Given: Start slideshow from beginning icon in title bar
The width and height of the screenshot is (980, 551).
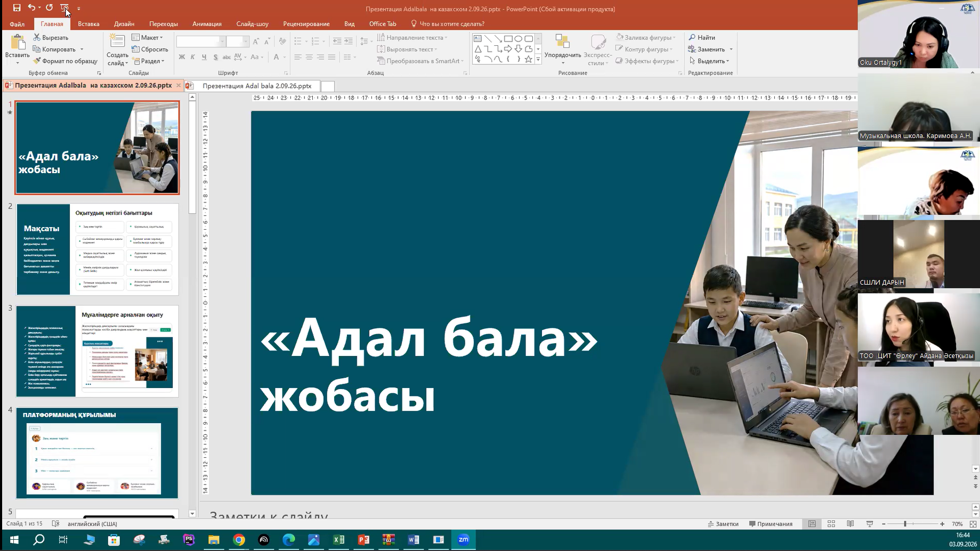Looking at the screenshot, I should click(64, 8).
